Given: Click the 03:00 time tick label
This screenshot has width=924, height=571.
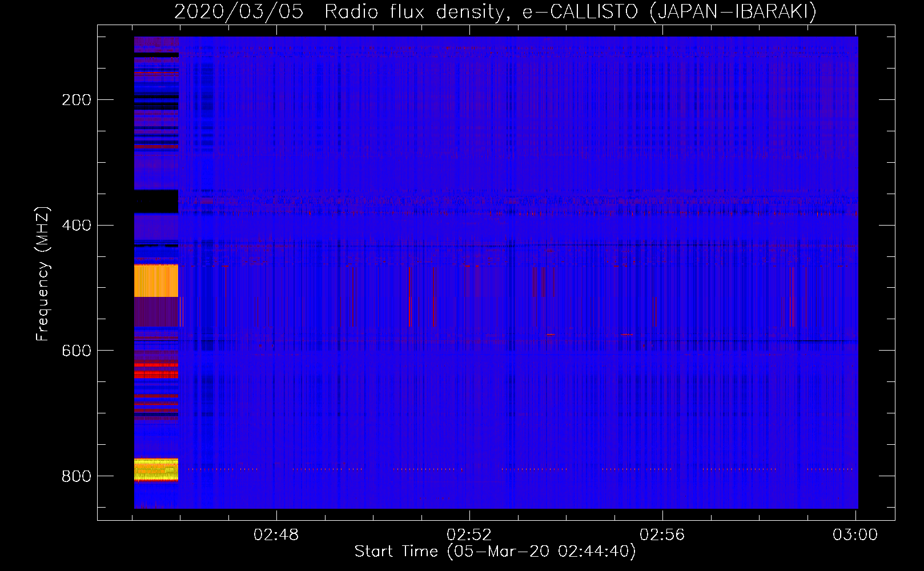Looking at the screenshot, I should (855, 535).
